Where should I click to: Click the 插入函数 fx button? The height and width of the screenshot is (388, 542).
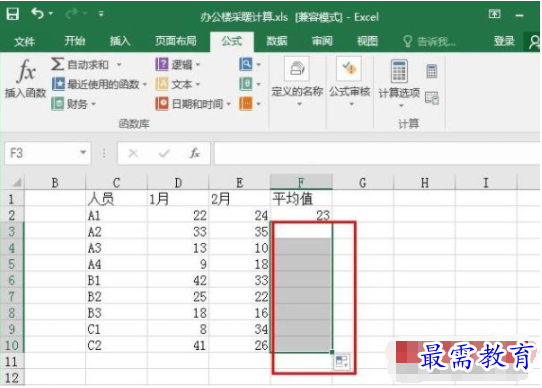(x=26, y=79)
